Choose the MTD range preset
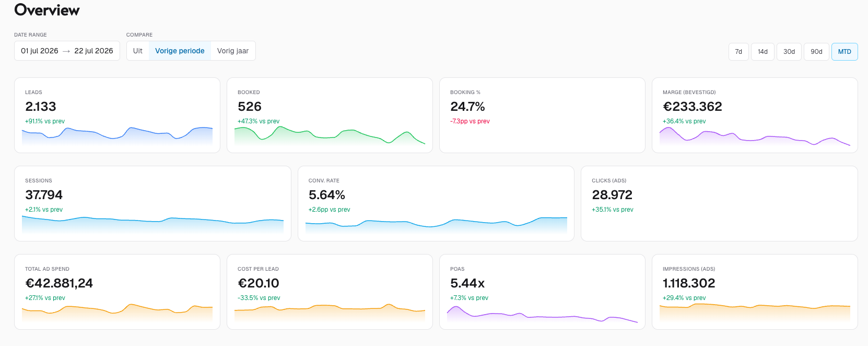Image resolution: width=868 pixels, height=346 pixels. coord(844,52)
